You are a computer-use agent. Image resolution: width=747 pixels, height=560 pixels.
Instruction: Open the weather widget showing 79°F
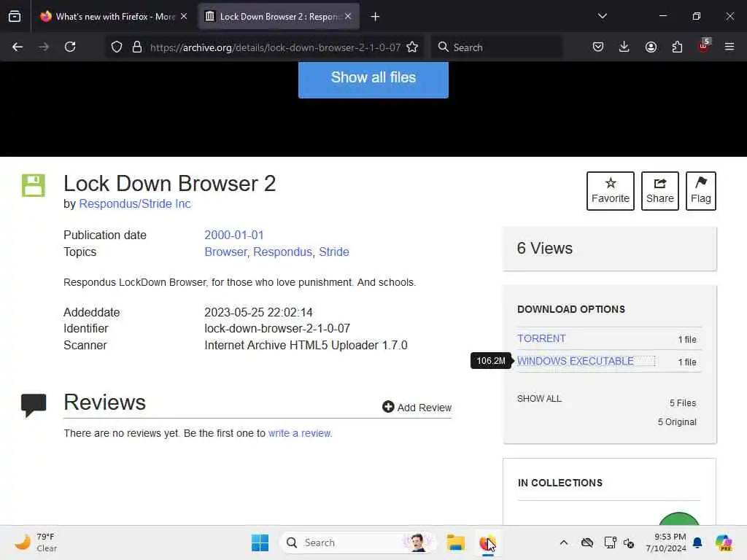(x=36, y=542)
